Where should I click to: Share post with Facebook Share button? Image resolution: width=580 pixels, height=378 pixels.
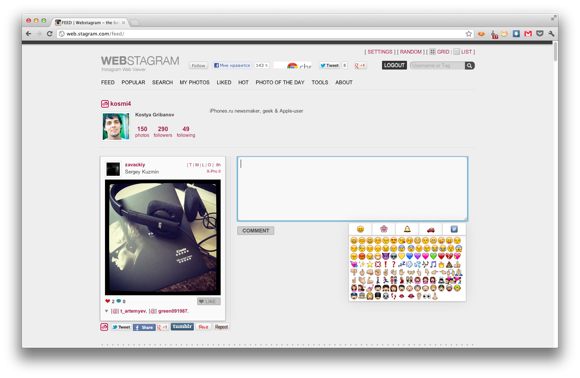[144, 327]
